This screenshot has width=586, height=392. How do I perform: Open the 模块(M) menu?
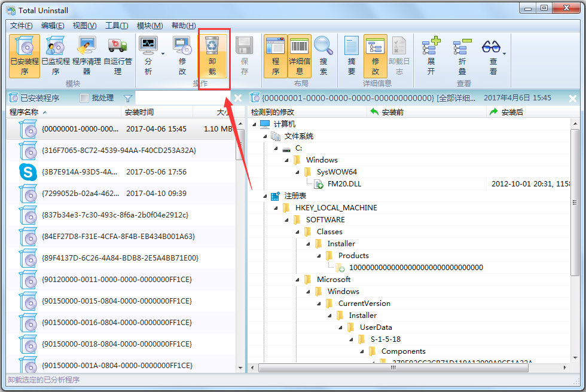point(149,26)
